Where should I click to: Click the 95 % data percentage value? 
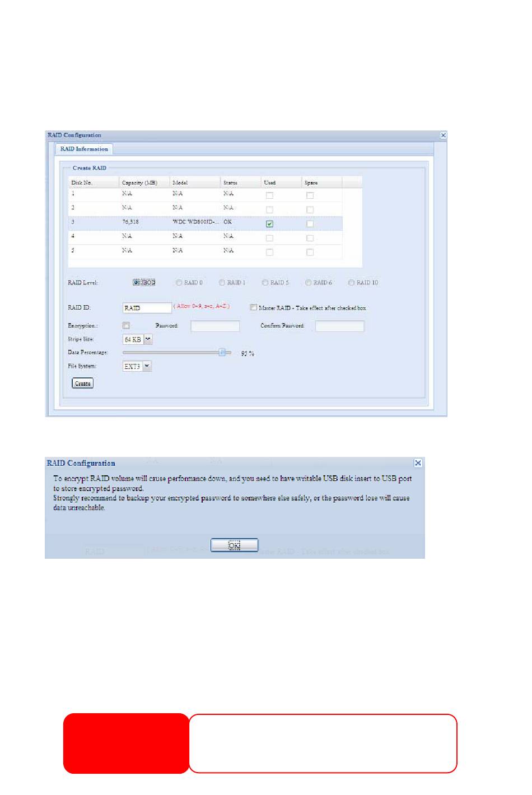click(248, 354)
